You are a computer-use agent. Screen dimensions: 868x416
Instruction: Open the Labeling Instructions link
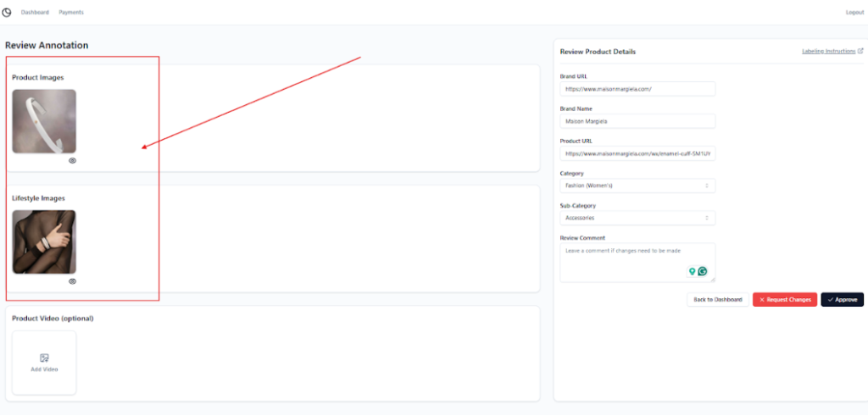[828, 52]
